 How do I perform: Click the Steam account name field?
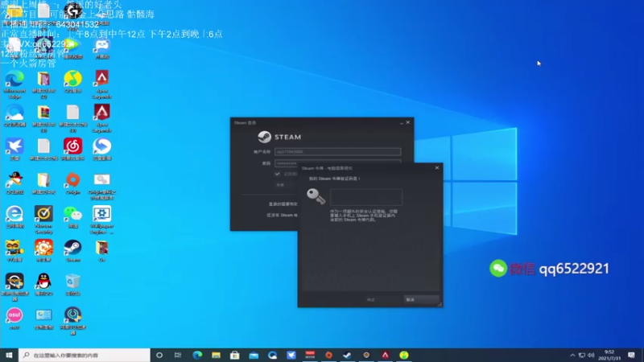coord(337,151)
